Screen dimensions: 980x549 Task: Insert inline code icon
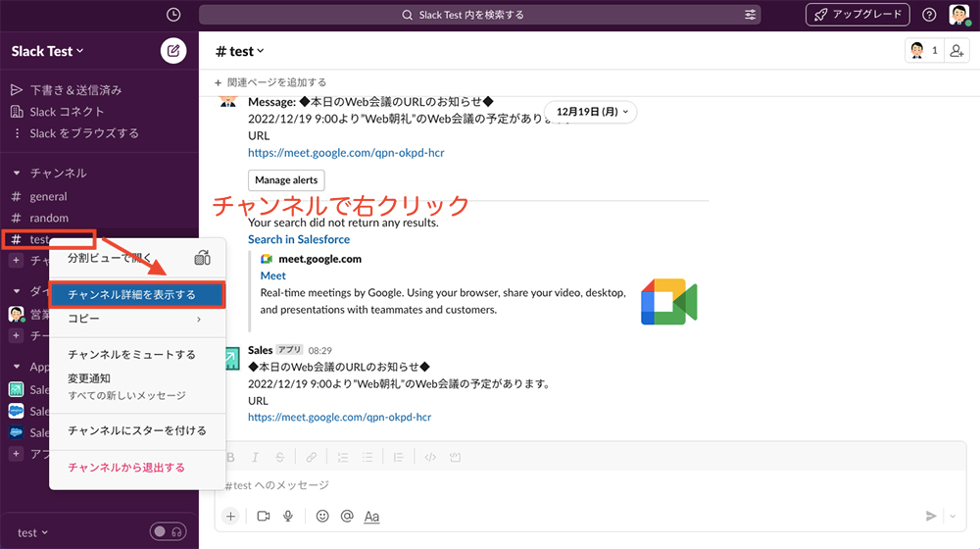[x=430, y=457]
